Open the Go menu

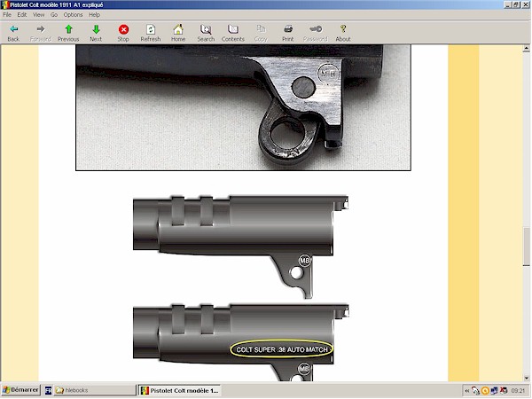[54, 14]
